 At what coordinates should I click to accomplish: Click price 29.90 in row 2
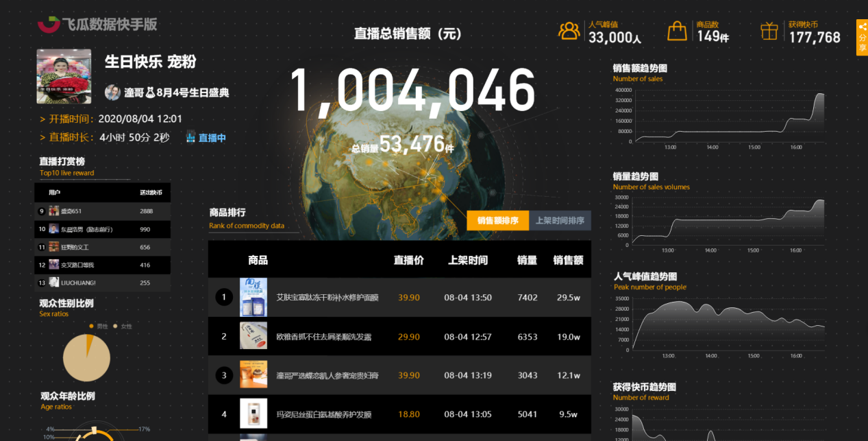[x=409, y=337]
